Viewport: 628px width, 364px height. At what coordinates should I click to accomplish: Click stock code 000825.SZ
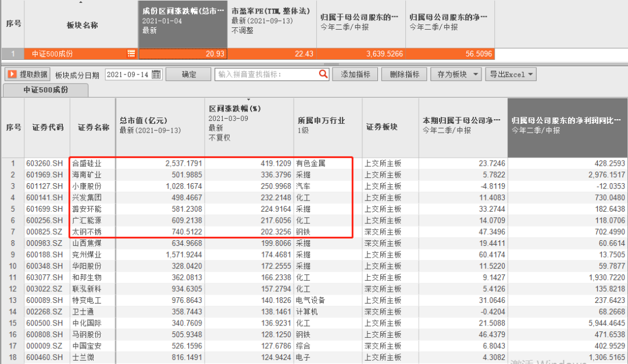coord(44,232)
